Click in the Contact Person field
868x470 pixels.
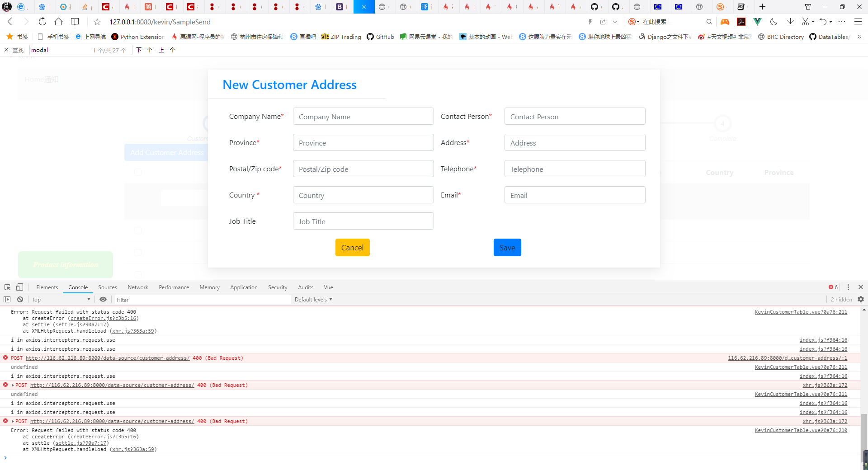pos(575,116)
